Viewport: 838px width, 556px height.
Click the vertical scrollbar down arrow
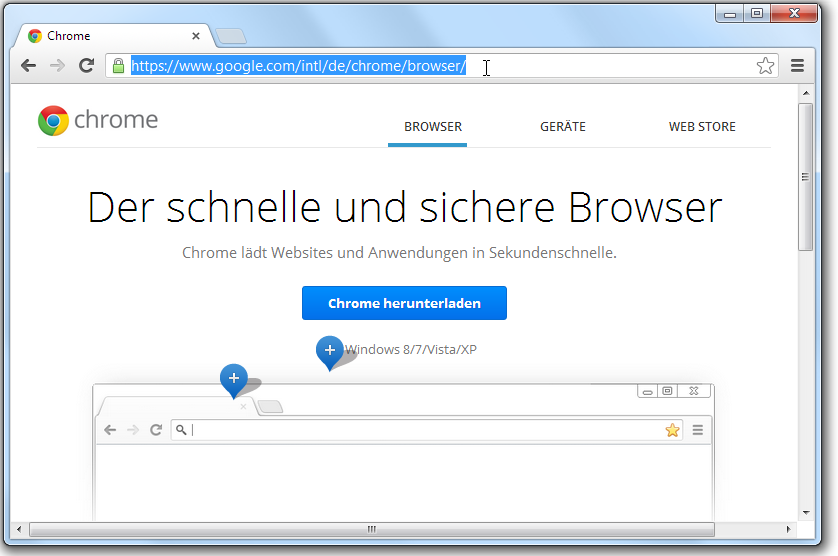click(x=806, y=513)
